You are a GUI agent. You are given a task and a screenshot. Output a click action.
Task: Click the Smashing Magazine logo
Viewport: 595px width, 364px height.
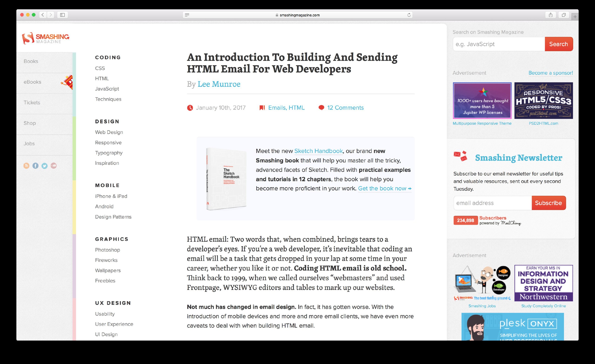tap(45, 38)
